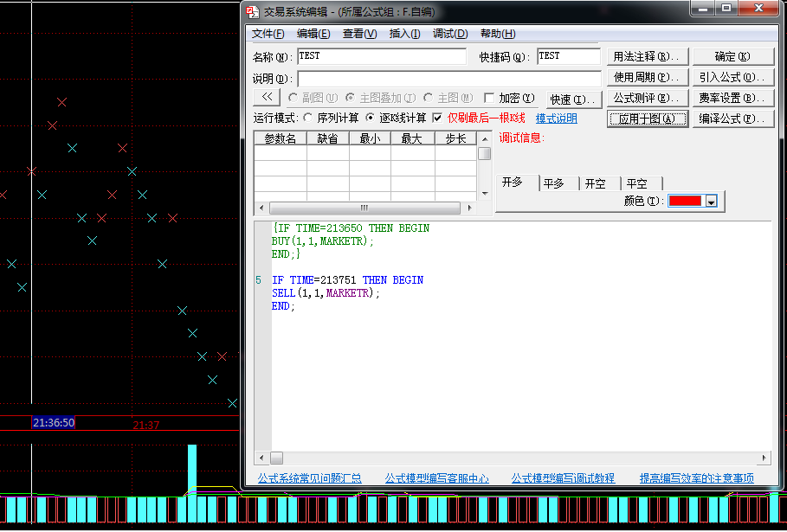Toggle 仅刷最后一根K线 checkbox
Image resolution: width=787 pixels, height=532 pixels.
click(437, 118)
